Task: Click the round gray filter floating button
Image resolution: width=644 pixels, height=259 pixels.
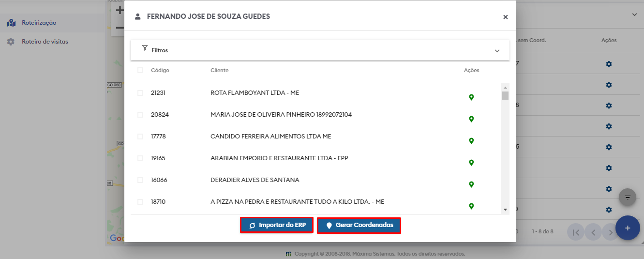Action: point(628,197)
